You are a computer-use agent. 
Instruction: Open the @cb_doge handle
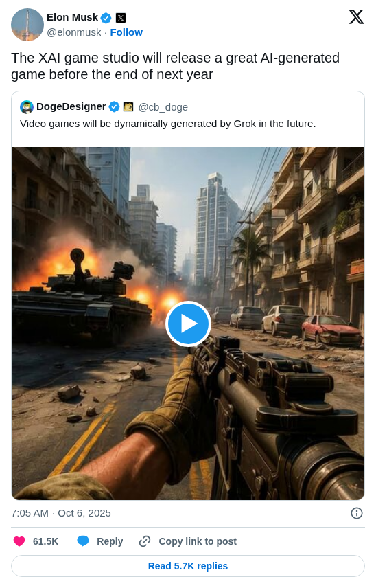(x=163, y=107)
